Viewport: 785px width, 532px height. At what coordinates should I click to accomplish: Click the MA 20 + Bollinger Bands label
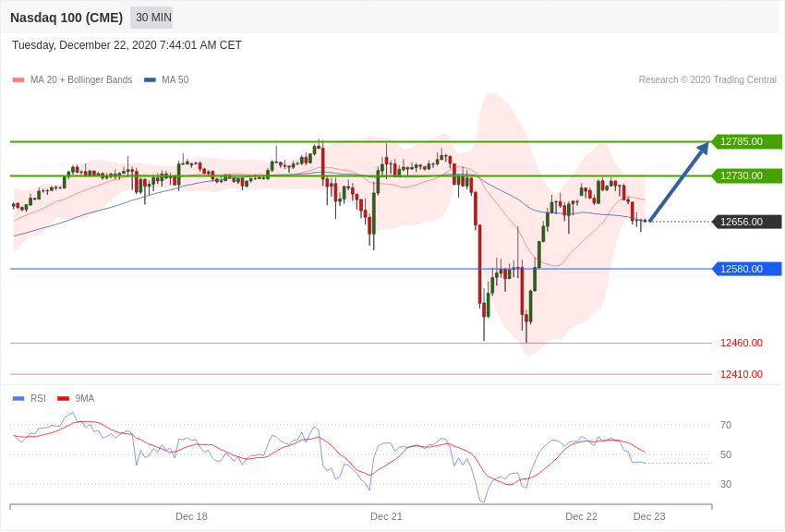(81, 79)
